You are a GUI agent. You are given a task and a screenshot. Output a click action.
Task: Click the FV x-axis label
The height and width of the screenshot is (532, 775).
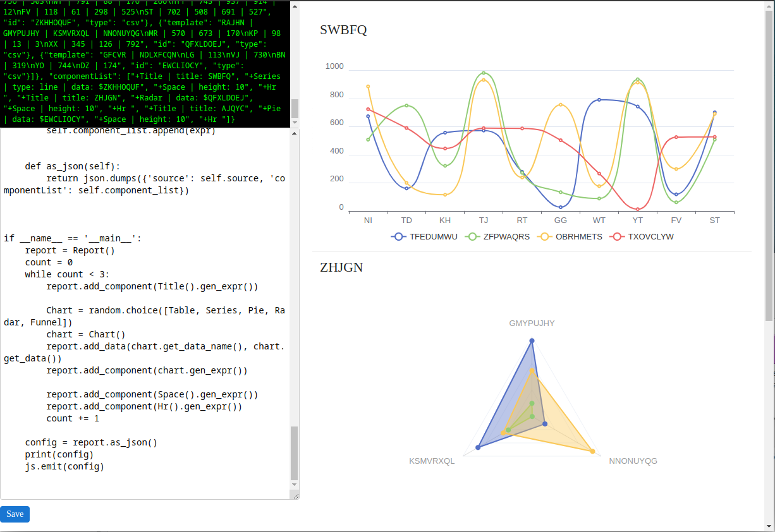click(x=676, y=221)
